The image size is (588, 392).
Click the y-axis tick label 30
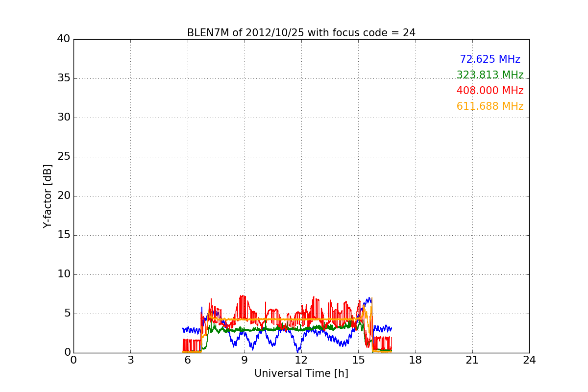(64, 118)
